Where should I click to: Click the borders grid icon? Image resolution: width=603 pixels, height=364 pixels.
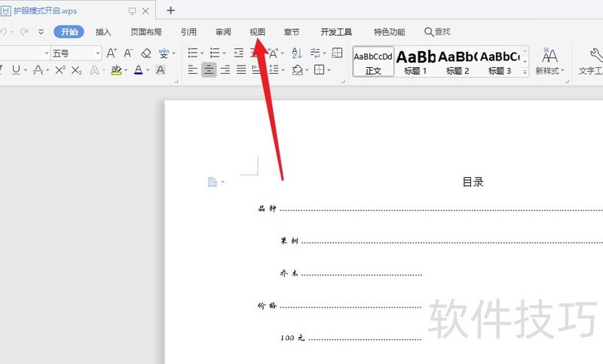319,70
